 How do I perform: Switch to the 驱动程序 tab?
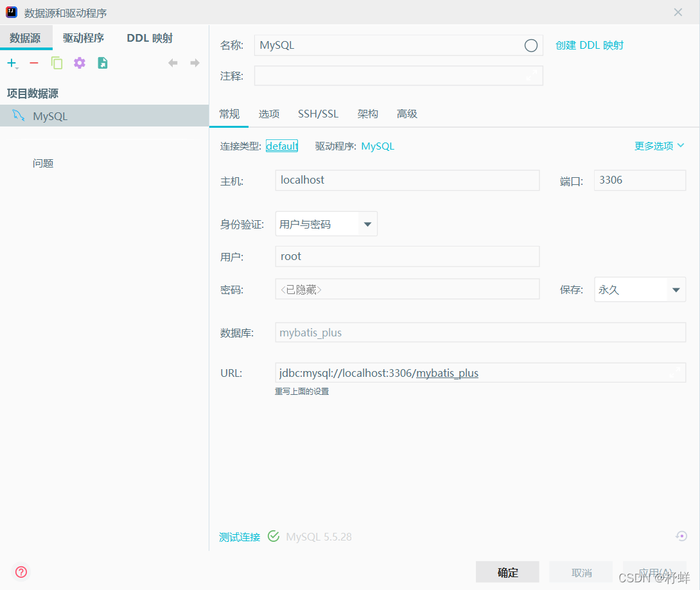coord(83,38)
